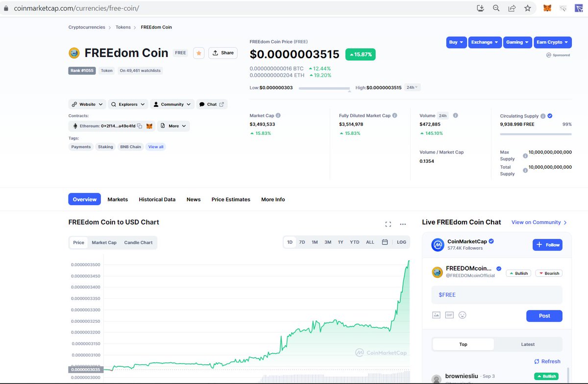Open the Buy dropdown

[x=456, y=42]
